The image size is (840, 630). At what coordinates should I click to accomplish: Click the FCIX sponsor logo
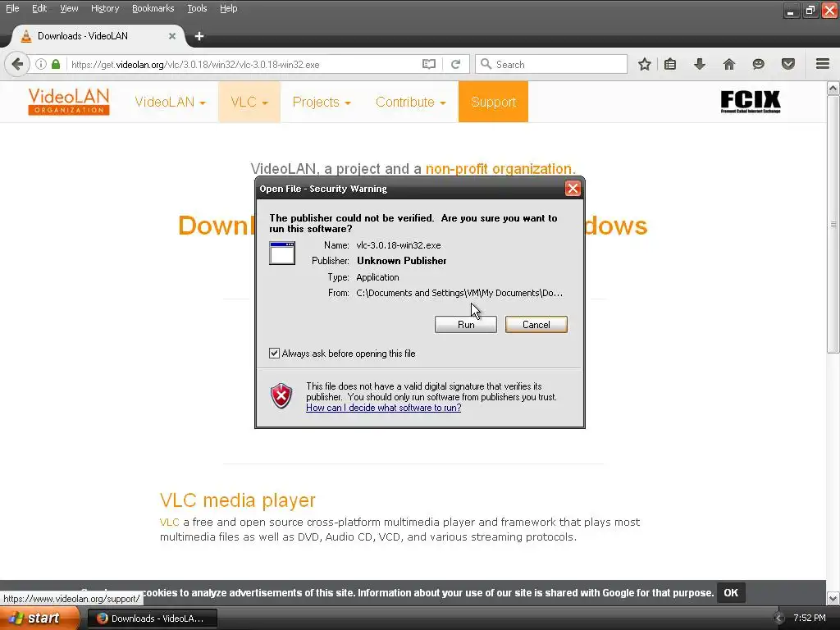pyautogui.click(x=750, y=101)
